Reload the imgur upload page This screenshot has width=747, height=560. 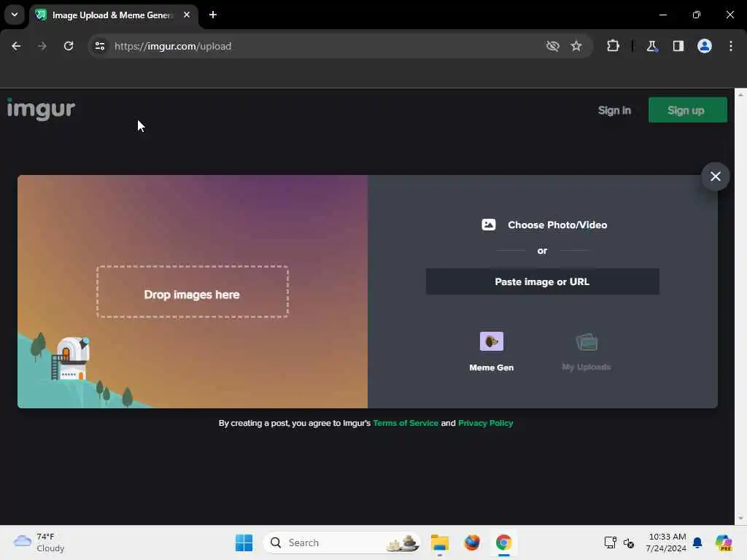pyautogui.click(x=69, y=46)
